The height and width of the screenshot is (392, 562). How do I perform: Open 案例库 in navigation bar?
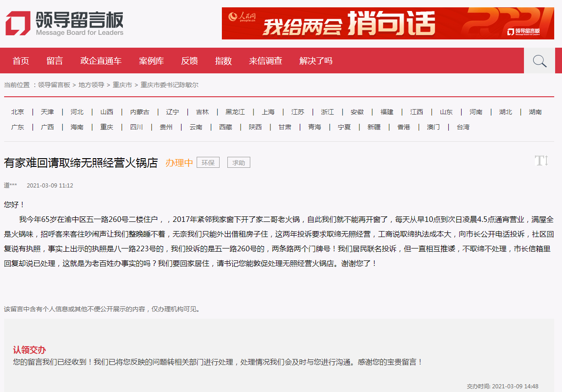[151, 61]
